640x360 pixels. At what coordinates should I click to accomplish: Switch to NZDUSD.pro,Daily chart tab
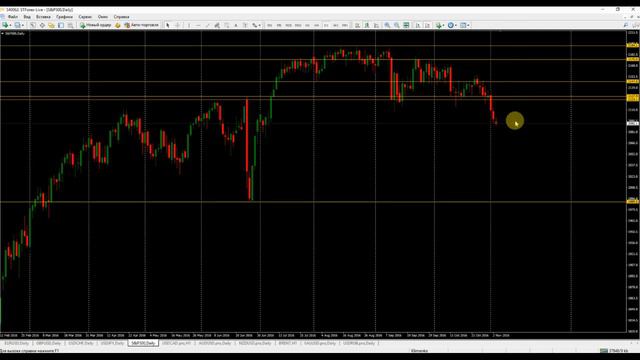(x=255, y=343)
